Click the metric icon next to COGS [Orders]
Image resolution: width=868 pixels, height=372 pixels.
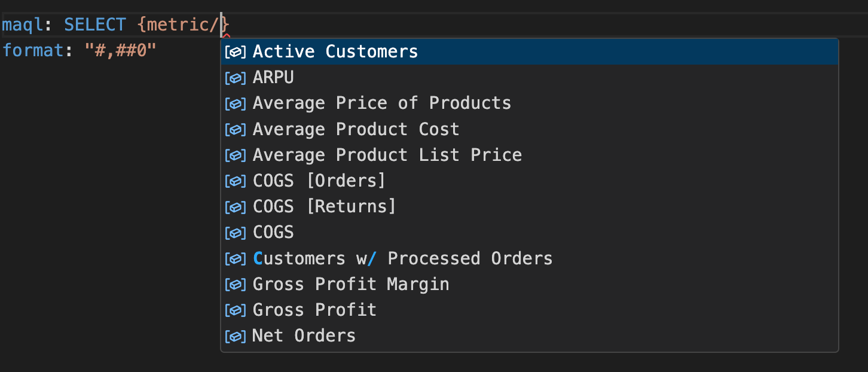point(236,181)
